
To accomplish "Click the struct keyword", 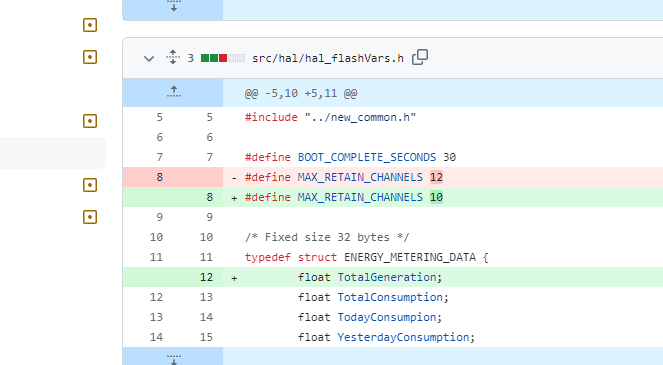I will (x=317, y=257).
